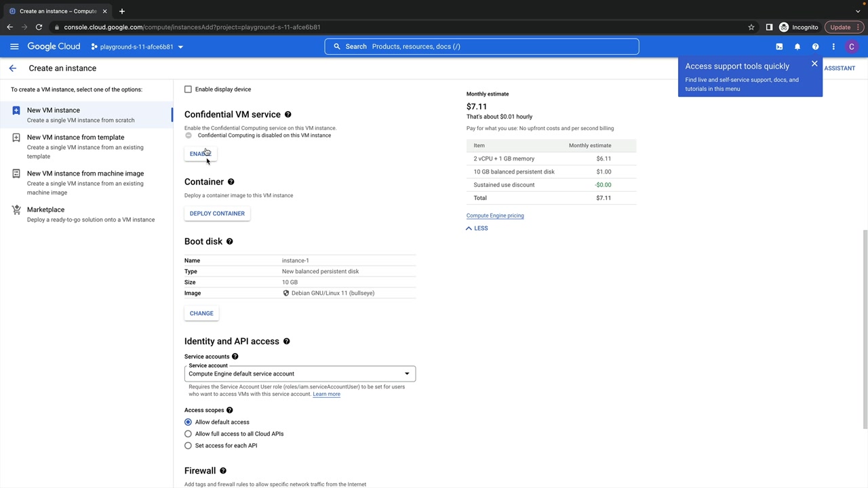The width and height of the screenshot is (868, 488).
Task: Show help for Service accounts
Action: pos(235,357)
